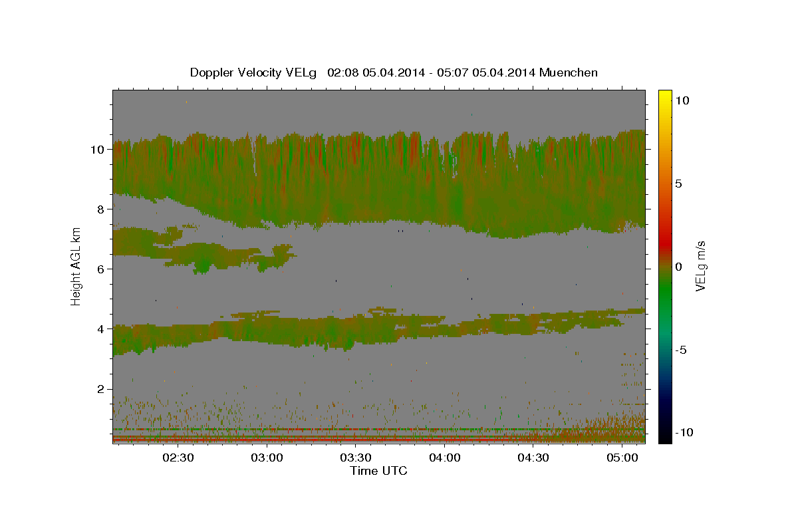Screen dimensions: 798x532
Task: Click the colorbar value -5 label
Action: pos(682,350)
